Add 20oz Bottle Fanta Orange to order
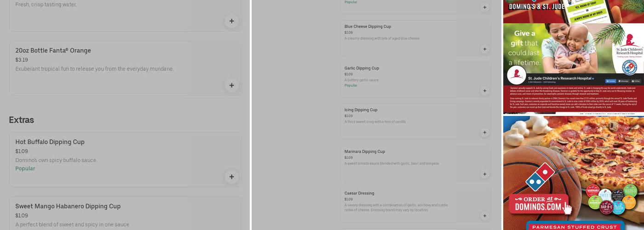The height and width of the screenshot is (230, 644). [x=231, y=85]
